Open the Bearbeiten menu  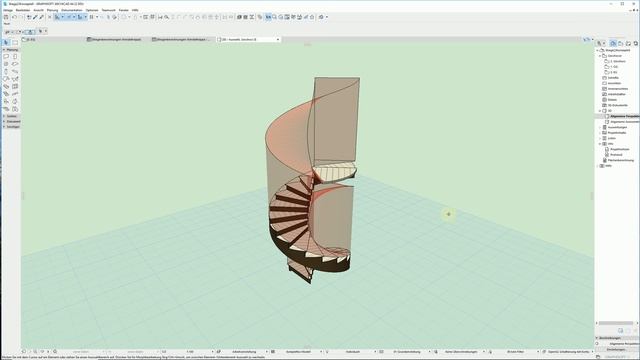pos(23,10)
